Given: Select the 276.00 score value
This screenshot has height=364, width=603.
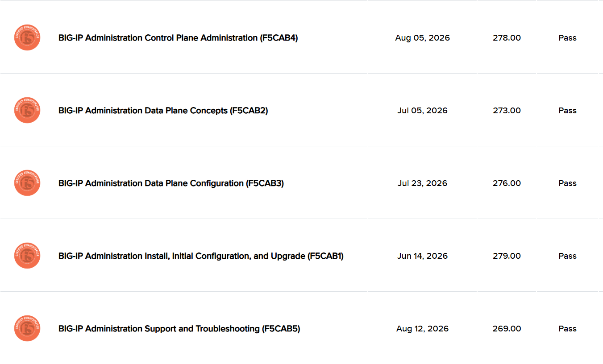Looking at the screenshot, I should tap(507, 183).
